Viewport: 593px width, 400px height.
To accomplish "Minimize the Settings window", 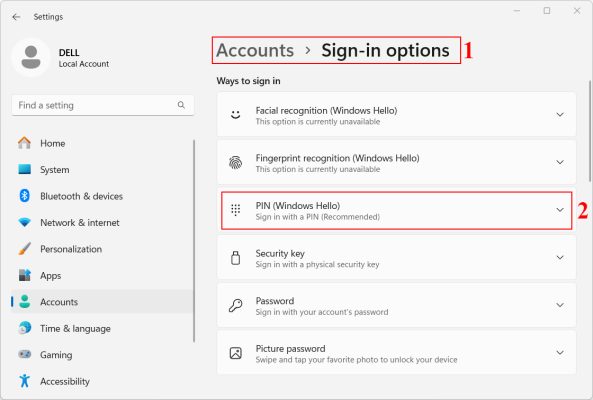I will tap(517, 11).
